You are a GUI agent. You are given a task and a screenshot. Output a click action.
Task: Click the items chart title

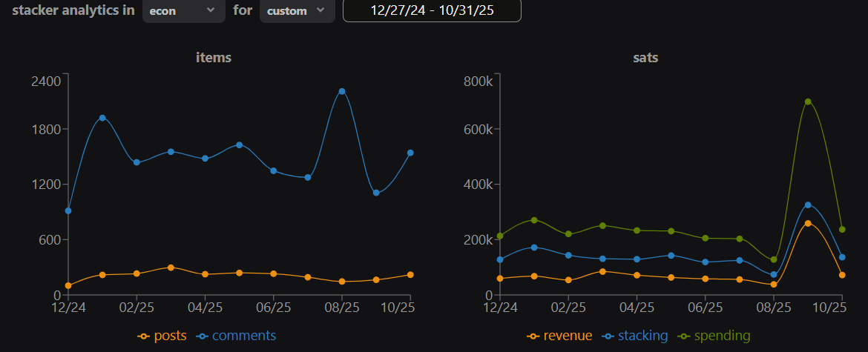point(214,57)
